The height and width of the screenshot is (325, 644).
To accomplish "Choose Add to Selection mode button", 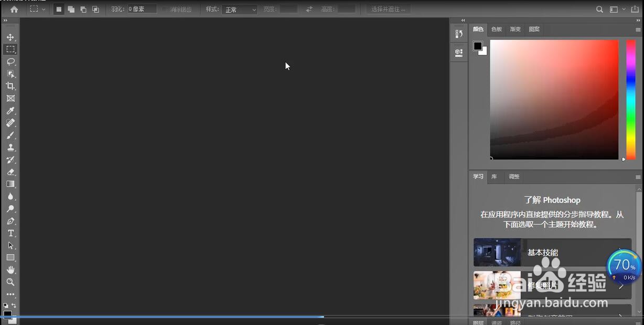I will [x=71, y=9].
